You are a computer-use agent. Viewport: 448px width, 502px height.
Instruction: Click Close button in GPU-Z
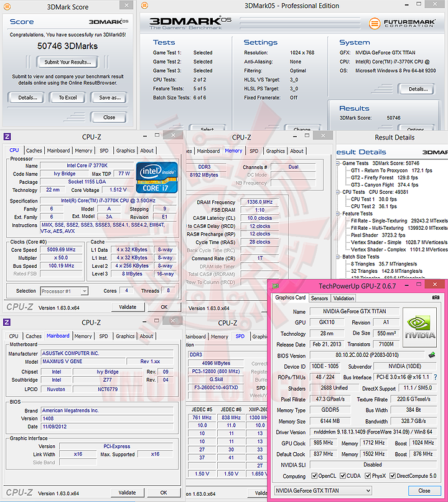424,490
